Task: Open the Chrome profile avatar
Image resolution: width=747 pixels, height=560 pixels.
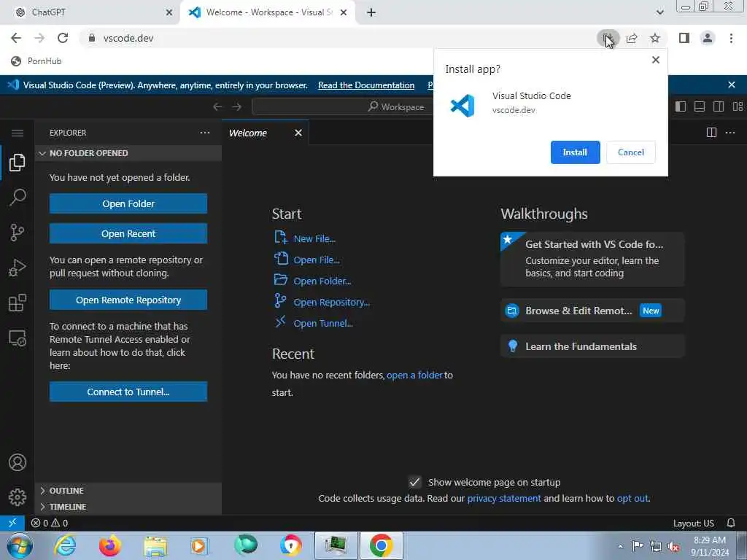Action: [x=708, y=38]
